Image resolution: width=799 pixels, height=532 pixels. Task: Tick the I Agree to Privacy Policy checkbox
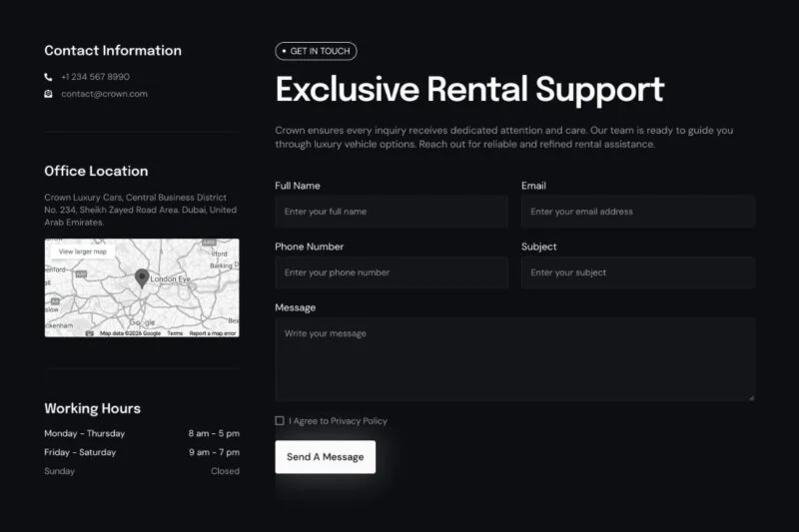[x=280, y=421]
